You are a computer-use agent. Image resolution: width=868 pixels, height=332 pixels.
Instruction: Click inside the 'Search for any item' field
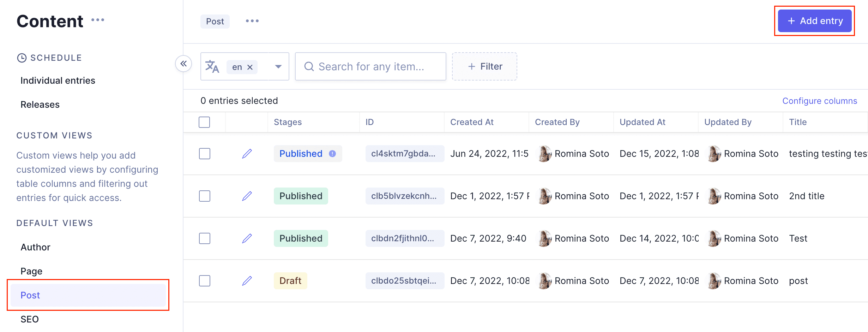(x=370, y=66)
